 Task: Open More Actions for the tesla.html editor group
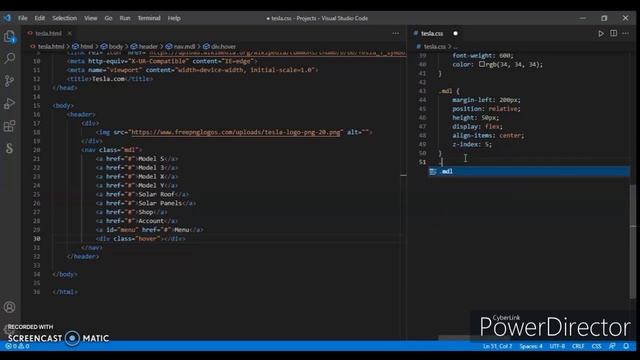pos(396,33)
